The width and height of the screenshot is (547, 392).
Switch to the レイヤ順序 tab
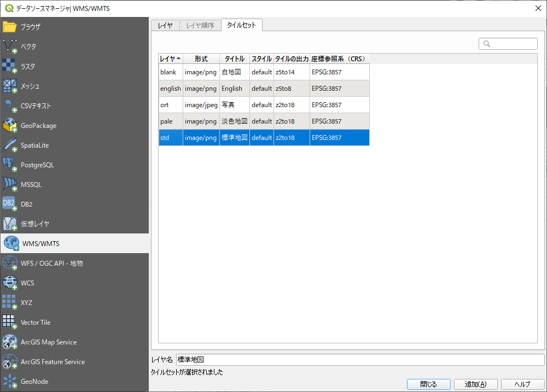tap(200, 25)
